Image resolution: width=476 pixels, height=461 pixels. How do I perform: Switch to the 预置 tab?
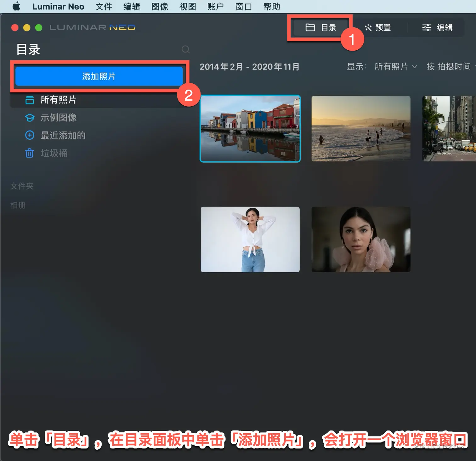(378, 28)
